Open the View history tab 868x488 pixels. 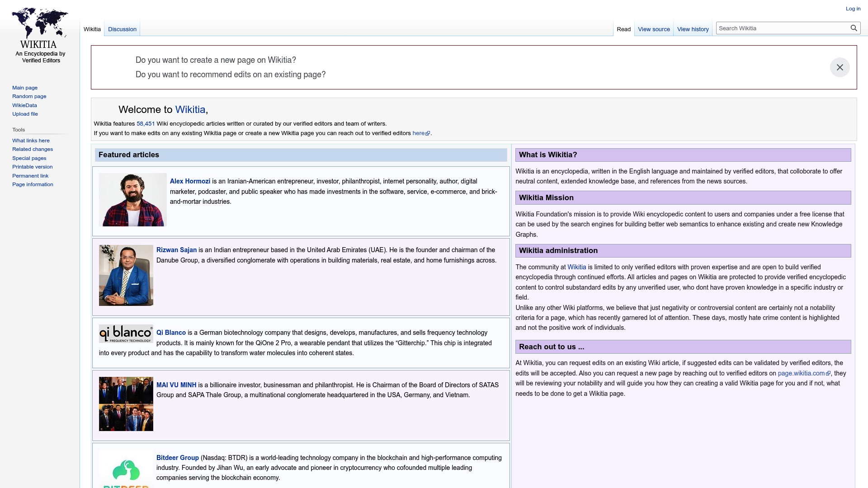pyautogui.click(x=693, y=29)
